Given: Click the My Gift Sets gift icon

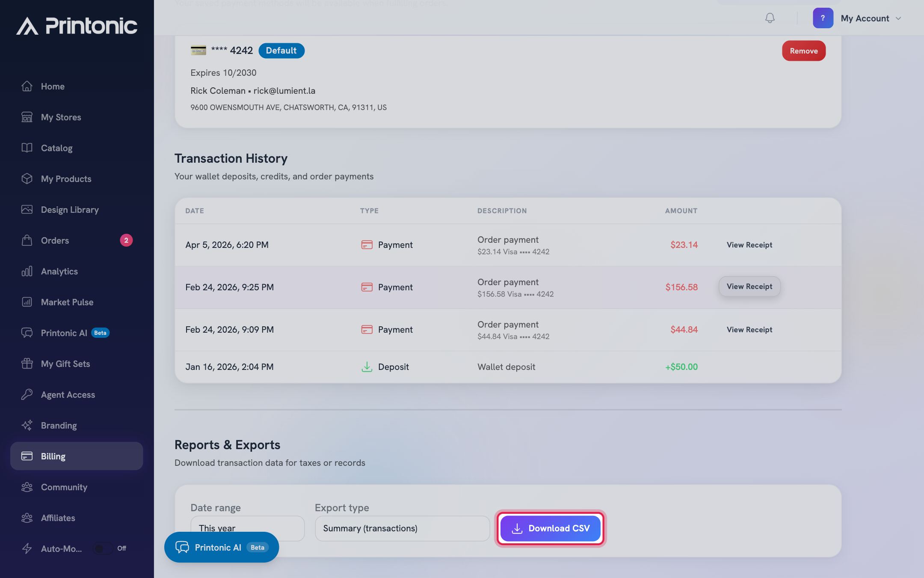Looking at the screenshot, I should [x=27, y=363].
